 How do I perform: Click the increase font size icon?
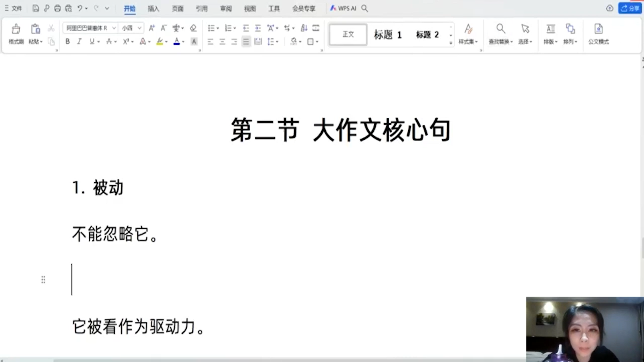click(x=152, y=28)
